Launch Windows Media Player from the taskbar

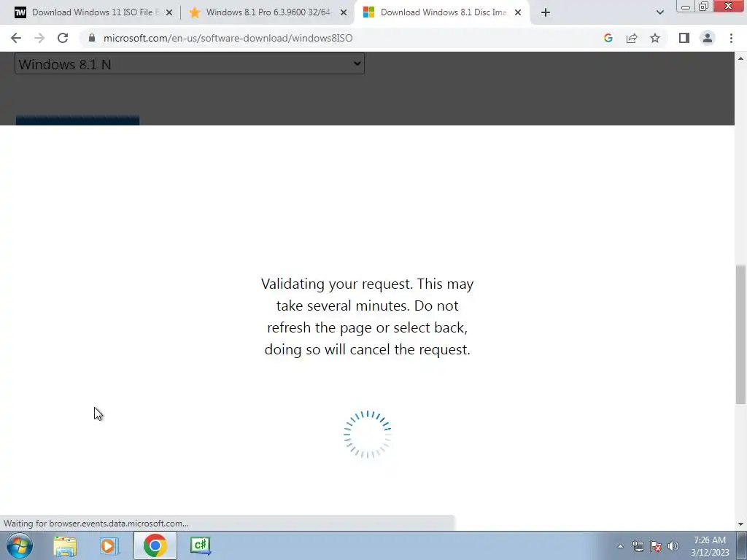(x=109, y=545)
